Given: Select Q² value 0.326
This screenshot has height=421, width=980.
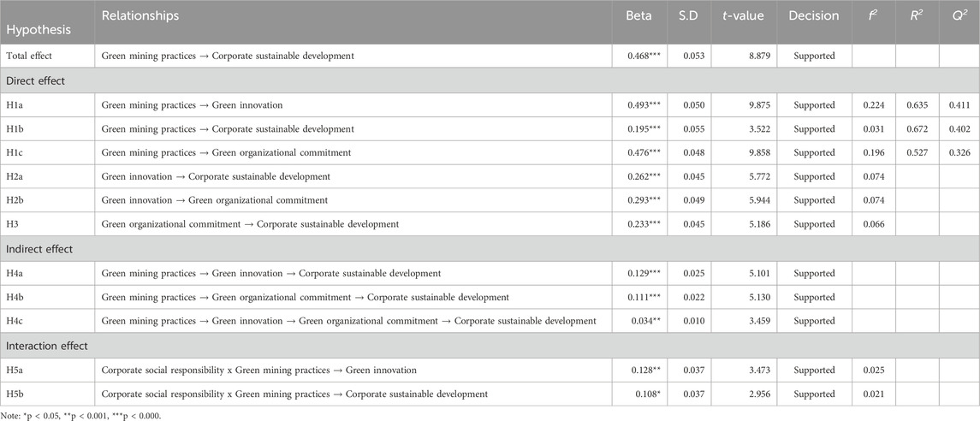Looking at the screenshot, I should pyautogui.click(x=960, y=153).
